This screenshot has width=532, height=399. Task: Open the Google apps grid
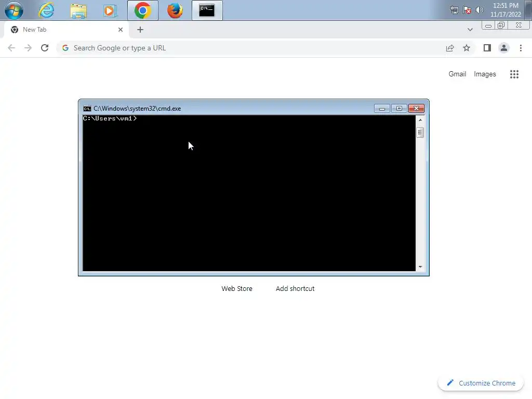pyautogui.click(x=514, y=74)
